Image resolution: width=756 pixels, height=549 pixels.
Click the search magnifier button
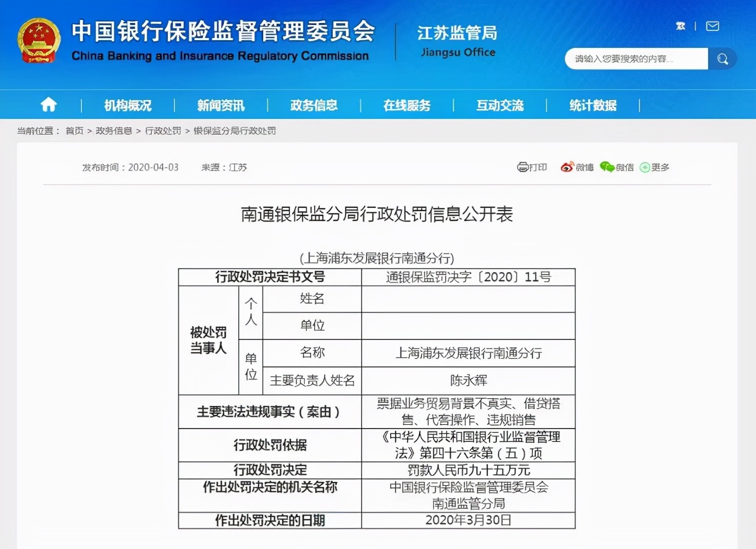(722, 59)
